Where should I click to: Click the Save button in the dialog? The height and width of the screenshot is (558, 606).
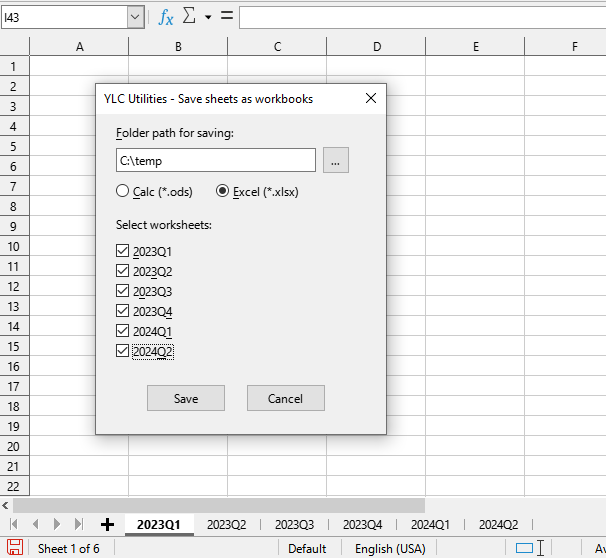tap(186, 398)
